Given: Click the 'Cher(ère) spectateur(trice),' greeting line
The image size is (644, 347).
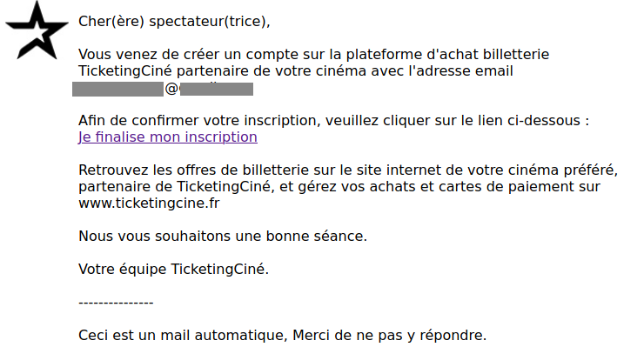Looking at the screenshot, I should 174,22.
